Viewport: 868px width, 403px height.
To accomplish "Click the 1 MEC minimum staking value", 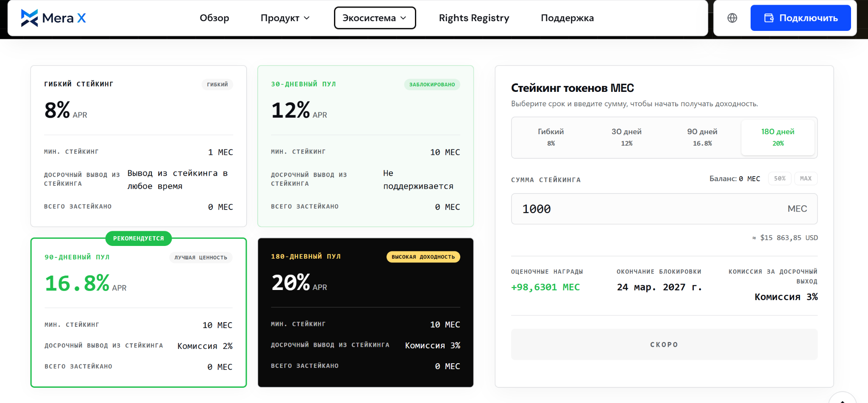I will coord(220,152).
